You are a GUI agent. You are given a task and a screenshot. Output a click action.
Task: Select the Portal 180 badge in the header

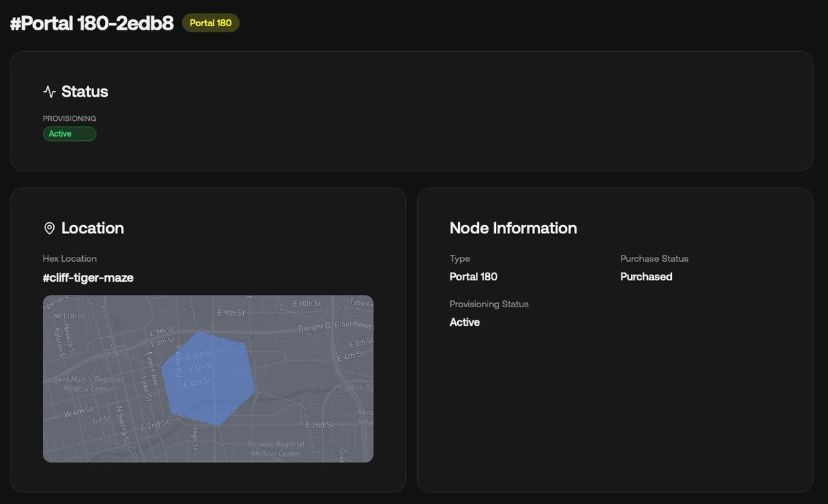(x=211, y=22)
